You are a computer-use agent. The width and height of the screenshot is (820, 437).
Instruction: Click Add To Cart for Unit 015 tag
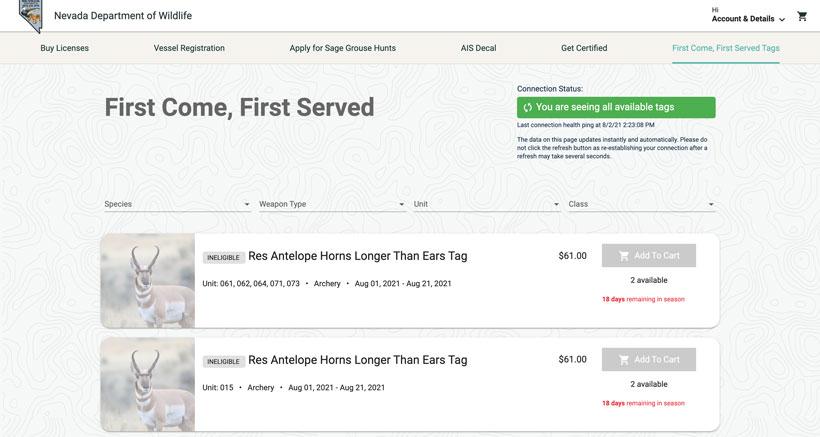tap(649, 360)
